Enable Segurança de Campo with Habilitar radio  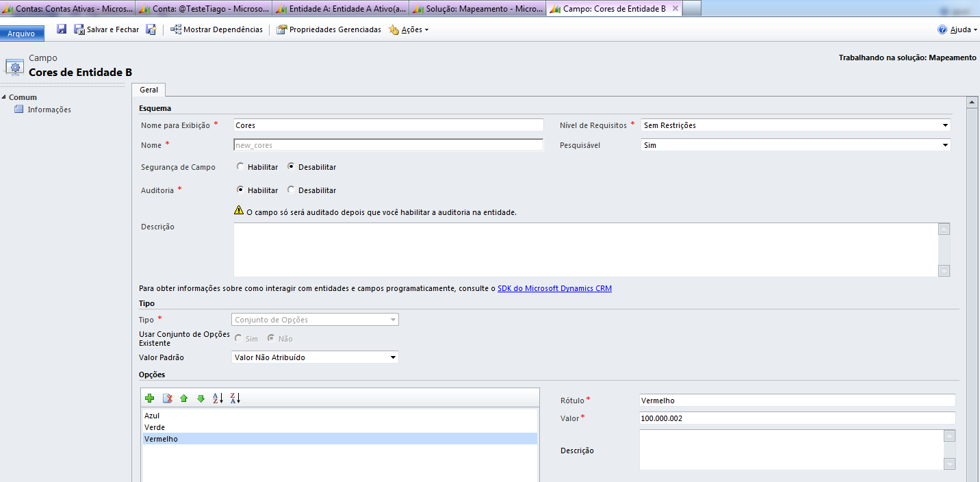[240, 167]
